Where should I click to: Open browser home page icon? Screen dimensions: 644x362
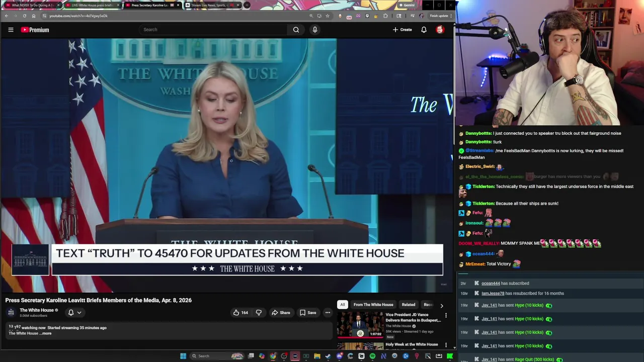click(x=34, y=16)
